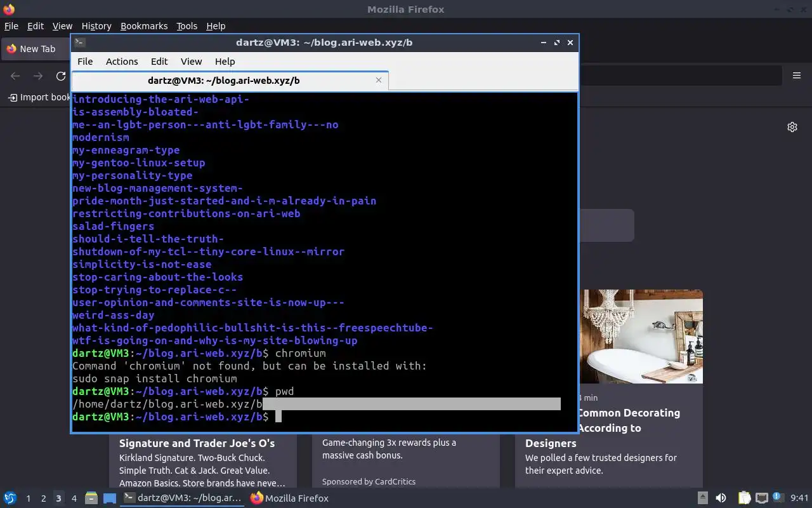Open terminal File menu
This screenshot has height=508, width=812.
click(x=85, y=62)
